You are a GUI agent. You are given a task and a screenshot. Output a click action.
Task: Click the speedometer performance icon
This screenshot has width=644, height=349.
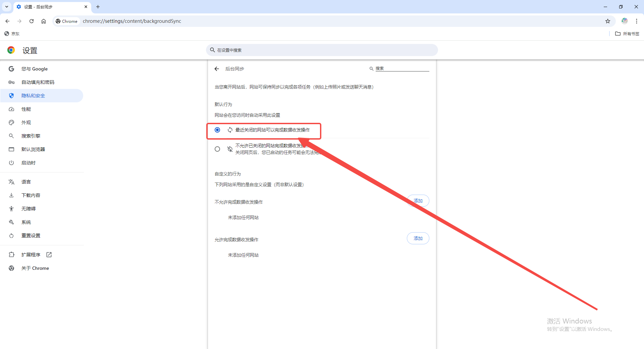[11, 109]
